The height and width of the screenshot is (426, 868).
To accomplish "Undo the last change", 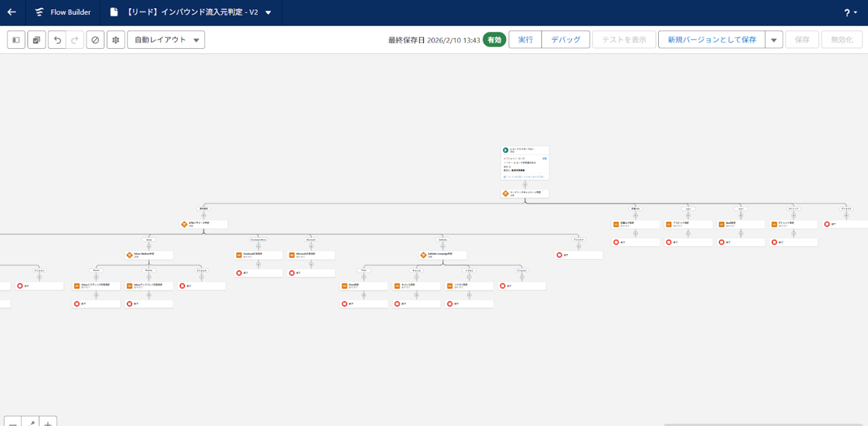I will (57, 40).
